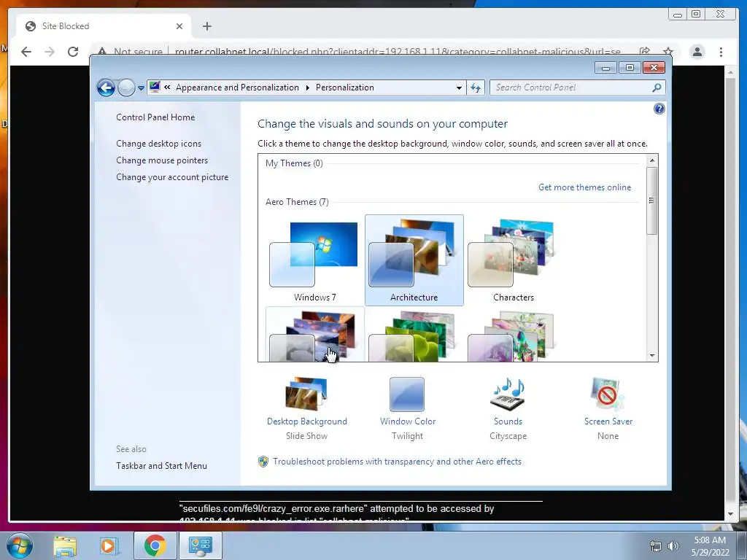Select the purple scenes theme thumbnail
The height and width of the screenshot is (560, 747).
pos(513,335)
